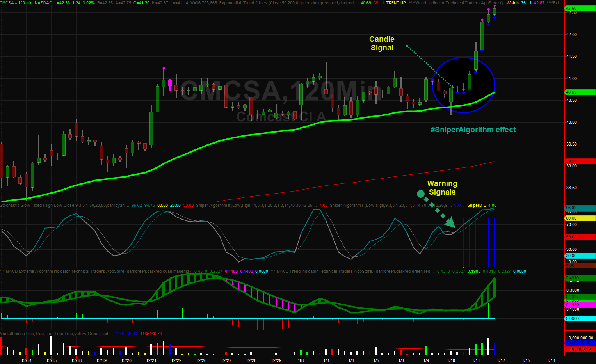Image resolution: width=596 pixels, height=364 pixels.
Task: Click the green '0.4310' MACD axis marker
Action: tap(580, 278)
